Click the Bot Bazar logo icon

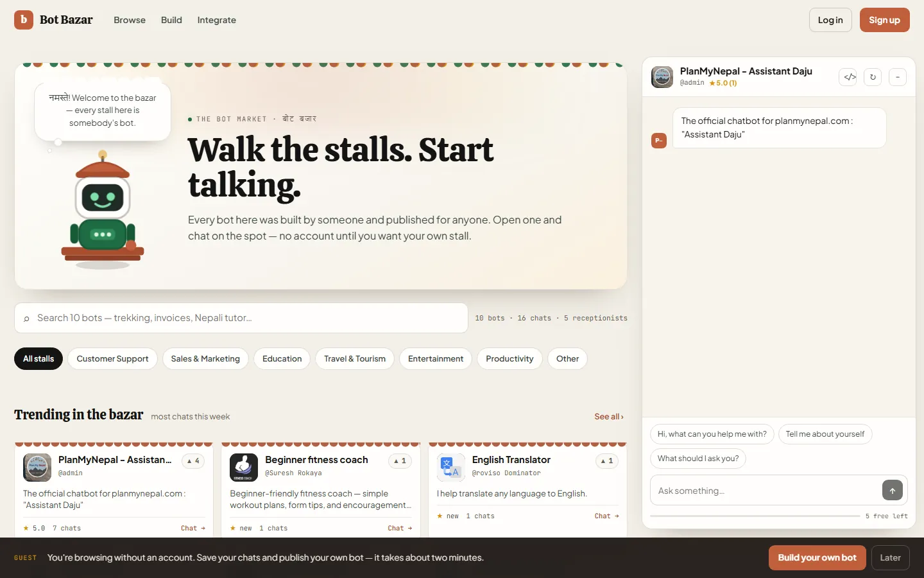tap(24, 20)
